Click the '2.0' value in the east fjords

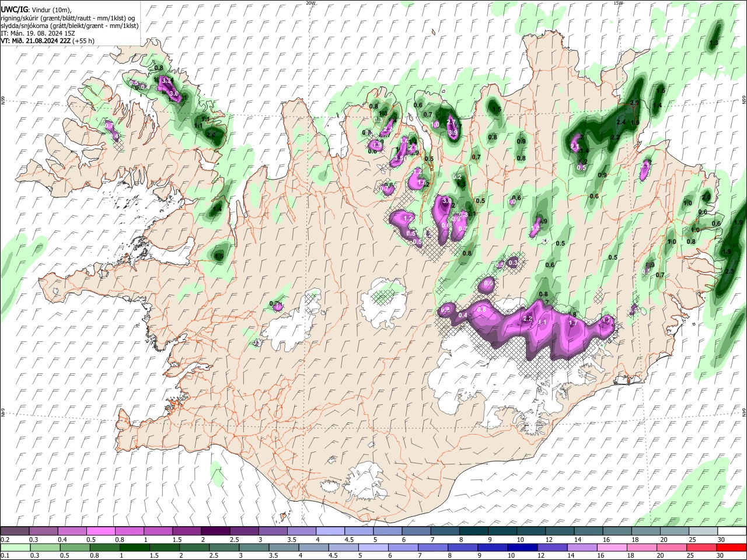tap(706, 197)
